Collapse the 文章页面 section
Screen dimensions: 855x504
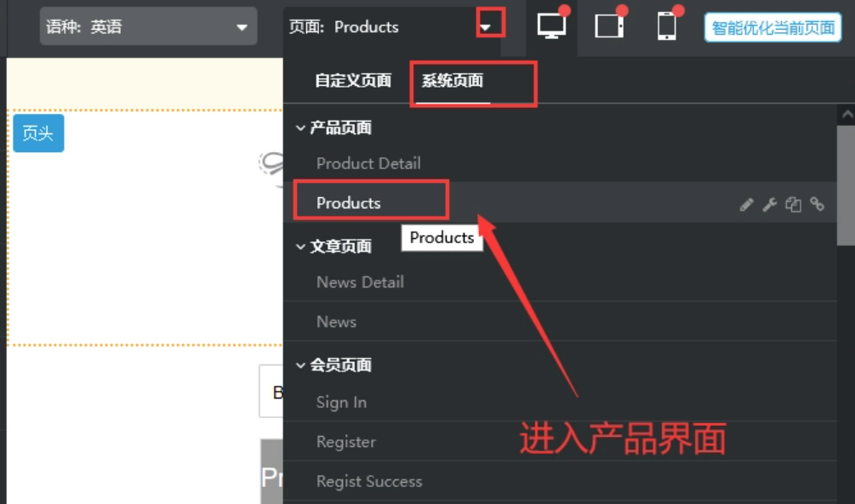300,246
